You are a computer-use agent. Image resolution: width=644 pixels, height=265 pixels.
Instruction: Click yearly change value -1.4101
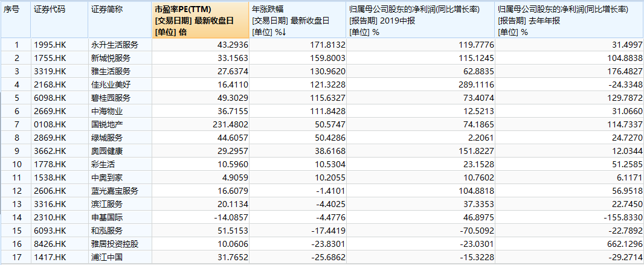[332, 191]
